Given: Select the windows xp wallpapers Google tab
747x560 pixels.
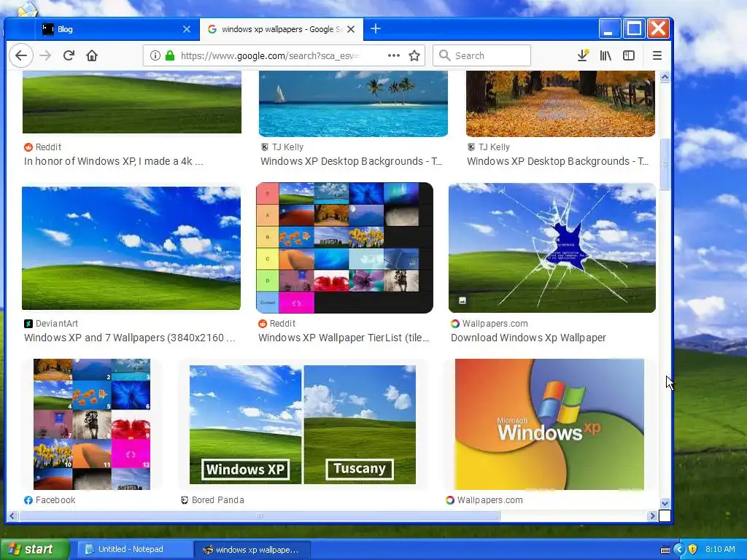Looking at the screenshot, I should [x=281, y=29].
